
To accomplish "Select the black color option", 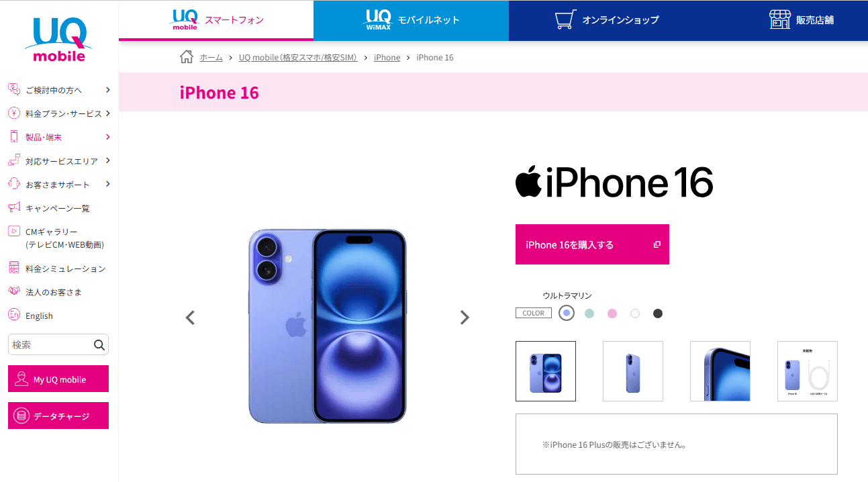I will (658, 314).
